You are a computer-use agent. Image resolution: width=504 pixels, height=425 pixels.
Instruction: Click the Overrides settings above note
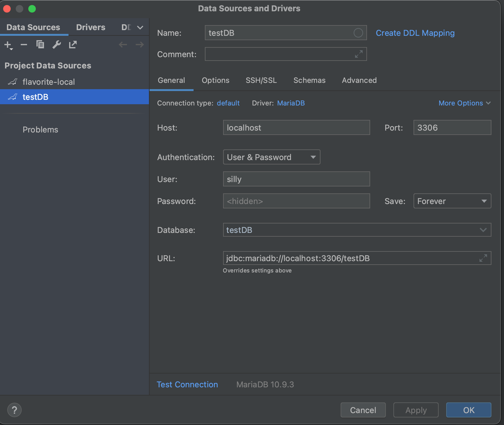click(x=257, y=271)
